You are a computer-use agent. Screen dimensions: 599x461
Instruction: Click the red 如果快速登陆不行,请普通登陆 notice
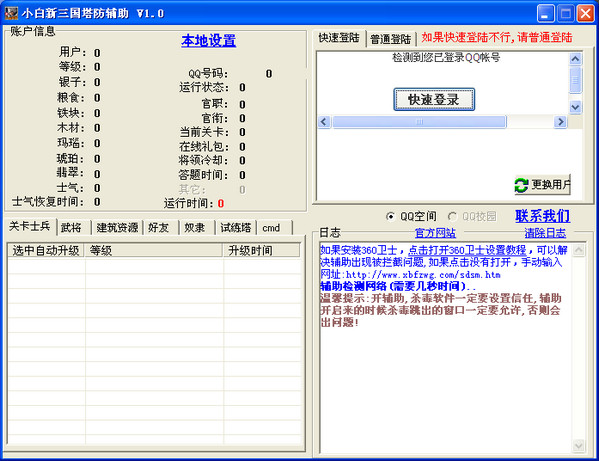(x=497, y=37)
